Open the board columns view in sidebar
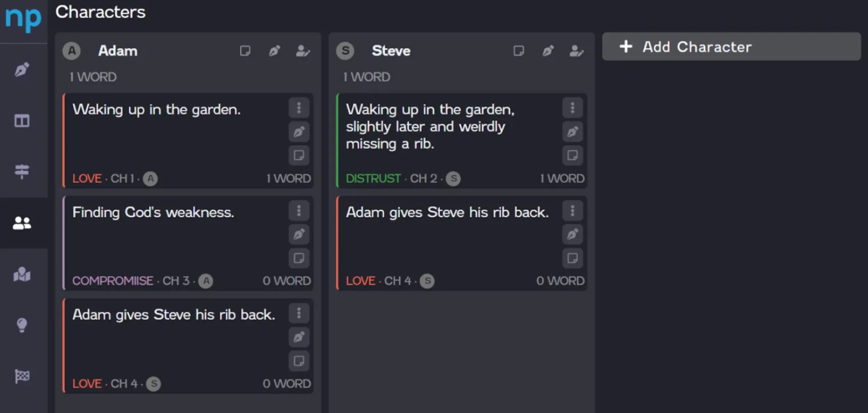The width and height of the screenshot is (868, 413). click(x=22, y=121)
